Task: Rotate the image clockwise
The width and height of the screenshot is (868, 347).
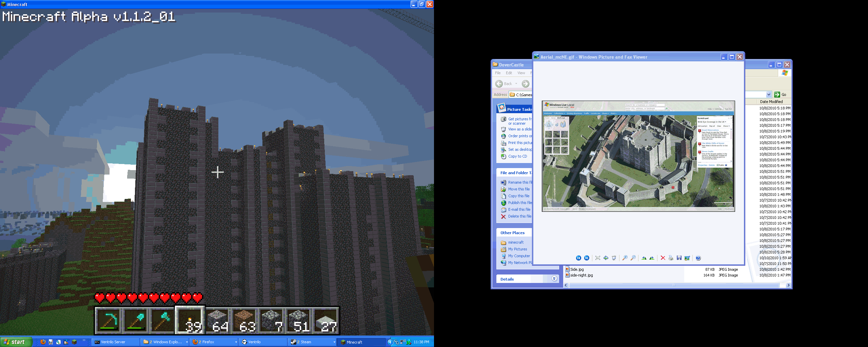Action: click(x=644, y=258)
